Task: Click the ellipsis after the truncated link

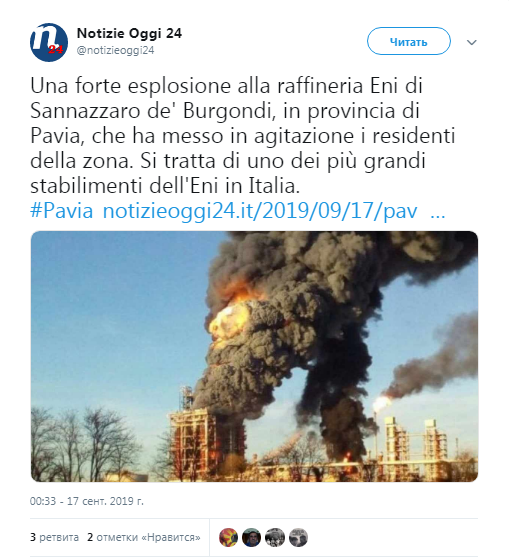Action: pyautogui.click(x=438, y=212)
